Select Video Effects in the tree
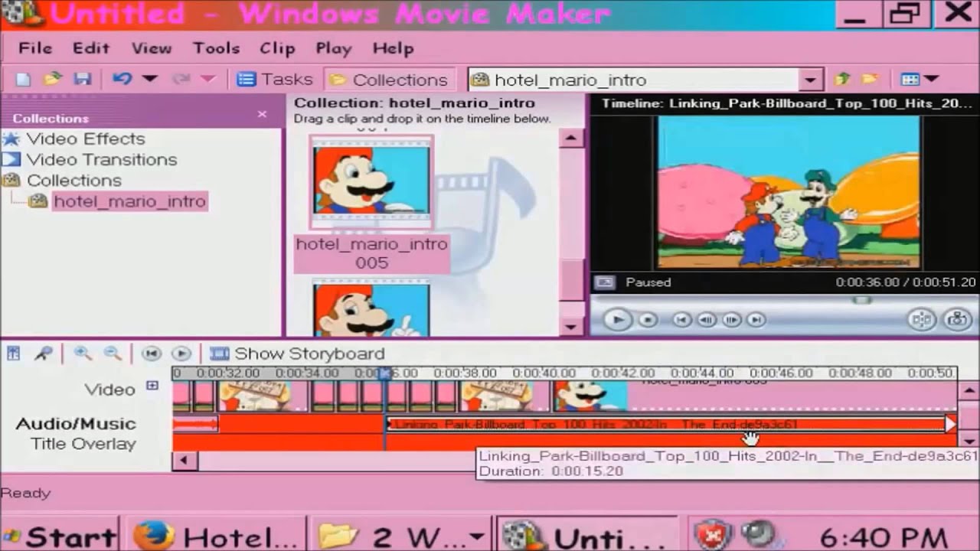980x551 pixels. click(86, 139)
